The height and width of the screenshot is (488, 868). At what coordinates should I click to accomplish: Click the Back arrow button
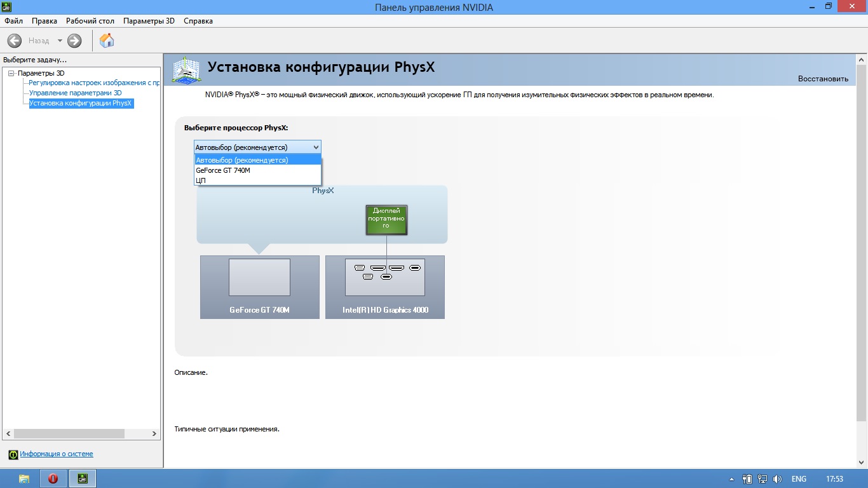pos(14,41)
